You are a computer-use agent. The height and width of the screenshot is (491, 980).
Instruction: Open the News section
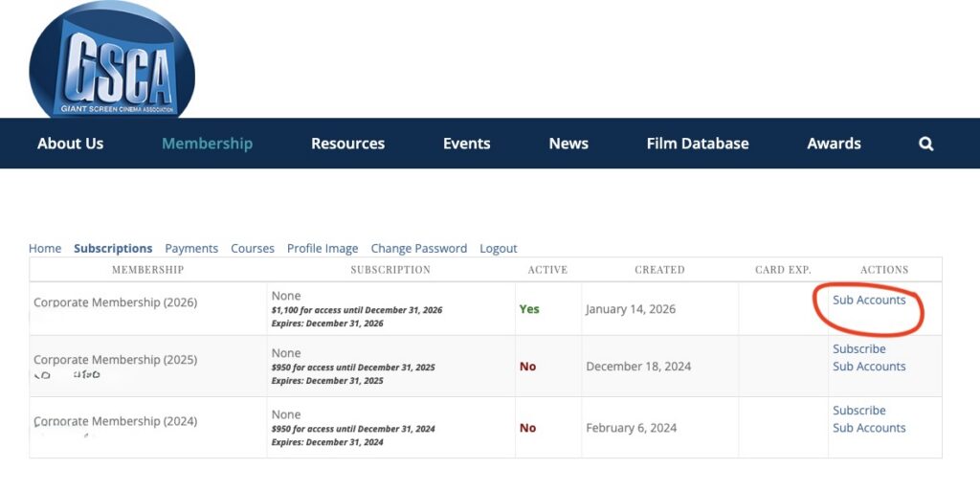(x=568, y=144)
